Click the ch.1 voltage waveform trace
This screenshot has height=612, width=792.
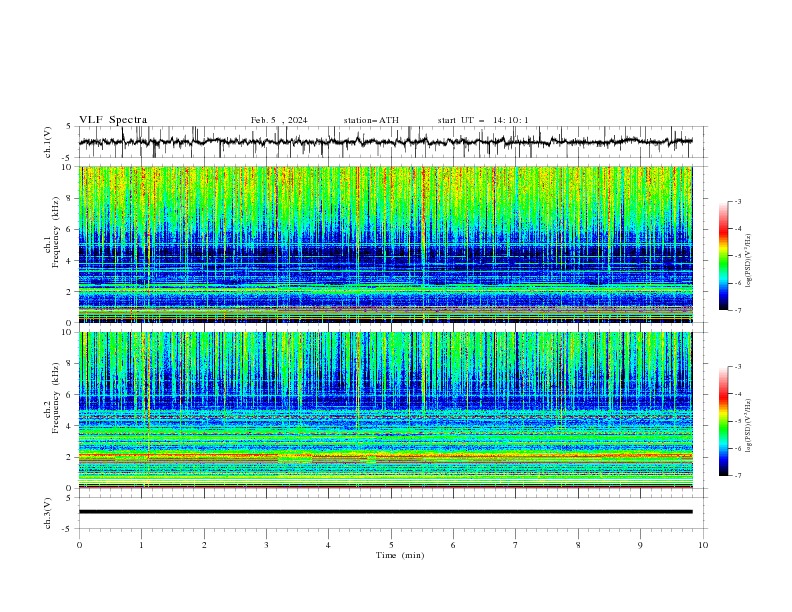click(385, 142)
